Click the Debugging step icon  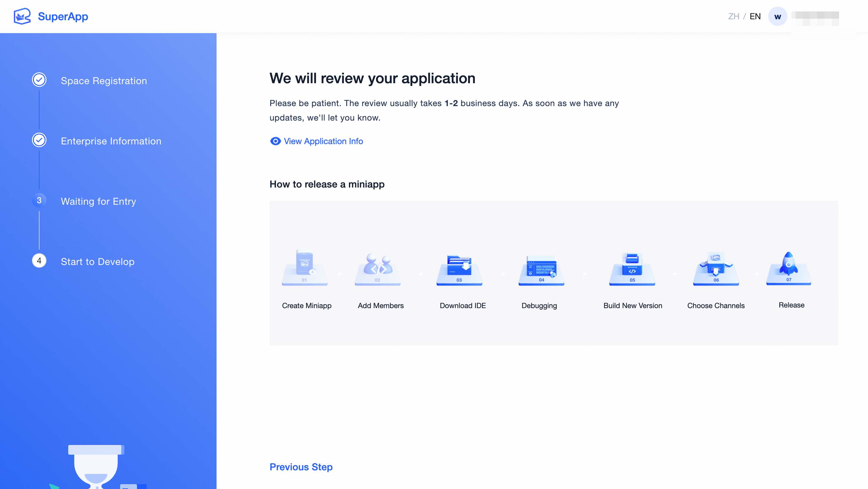(541, 268)
